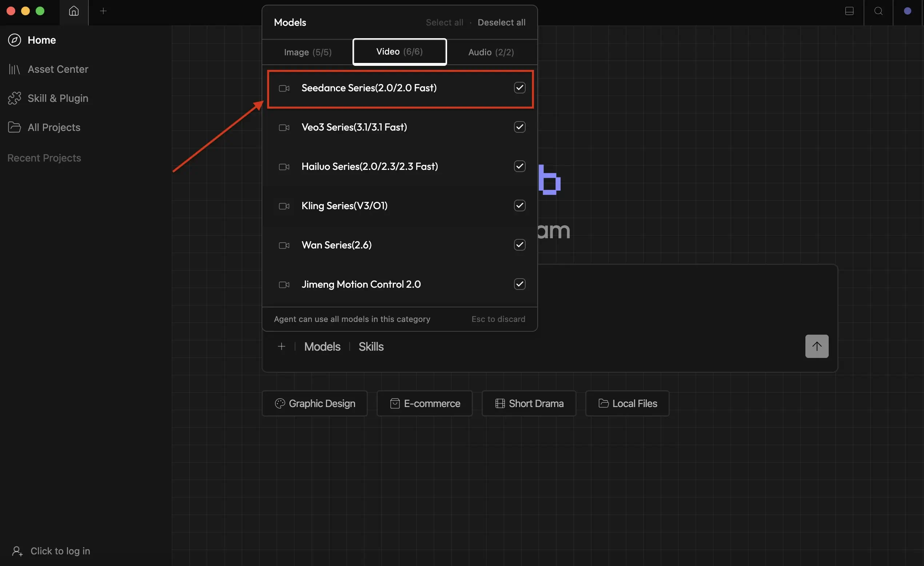This screenshot has height=566, width=924.
Task: Click Deselect all in Models panel
Action: [x=501, y=23]
